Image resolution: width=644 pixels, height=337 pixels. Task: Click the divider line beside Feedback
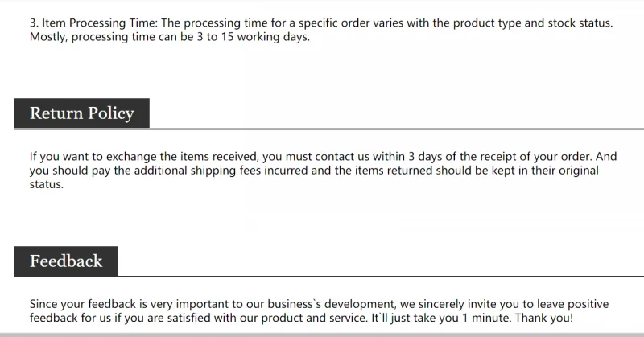(x=381, y=277)
